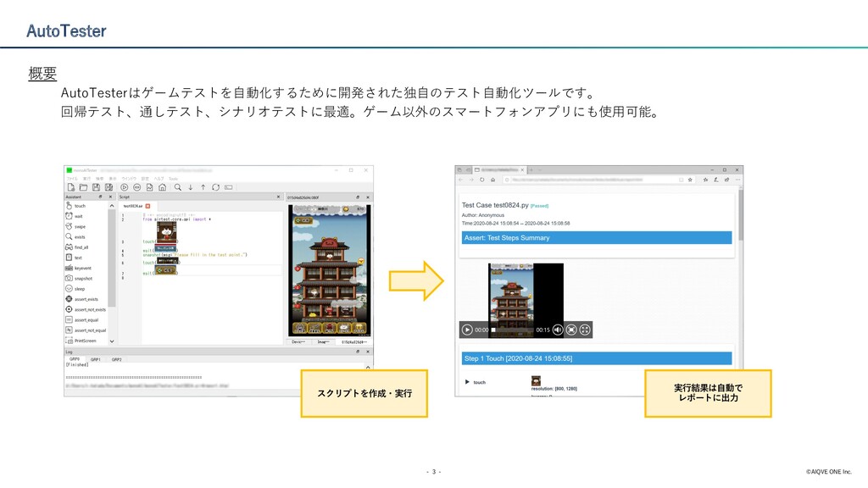Click the down arrow toolbar icon
The image size is (868, 488).
point(191,187)
